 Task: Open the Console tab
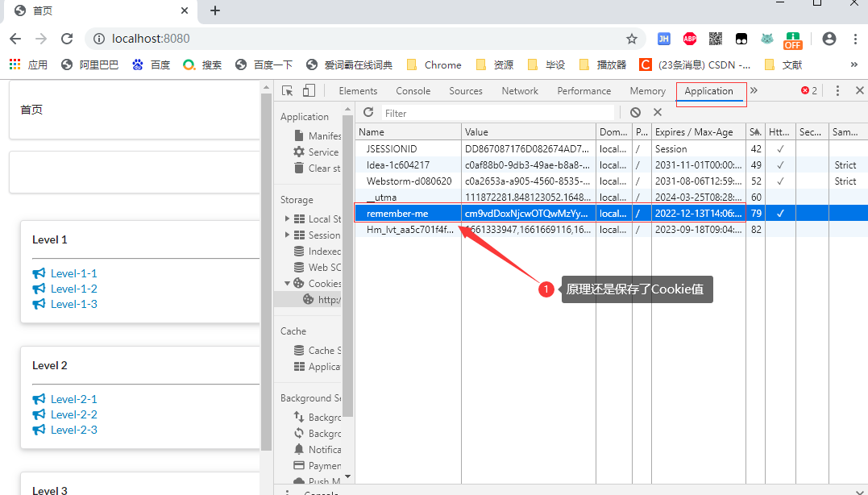[x=413, y=91]
